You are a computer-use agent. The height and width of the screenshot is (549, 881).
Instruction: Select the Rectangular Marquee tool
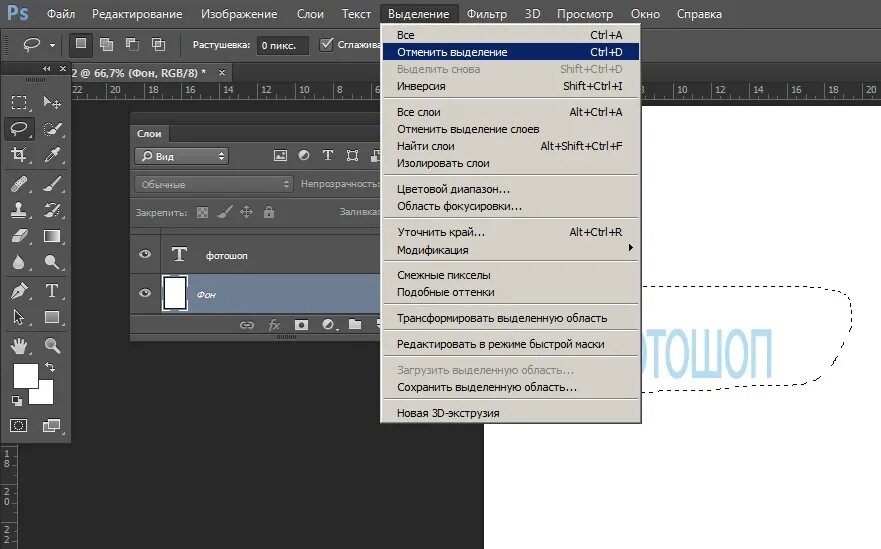(x=19, y=102)
